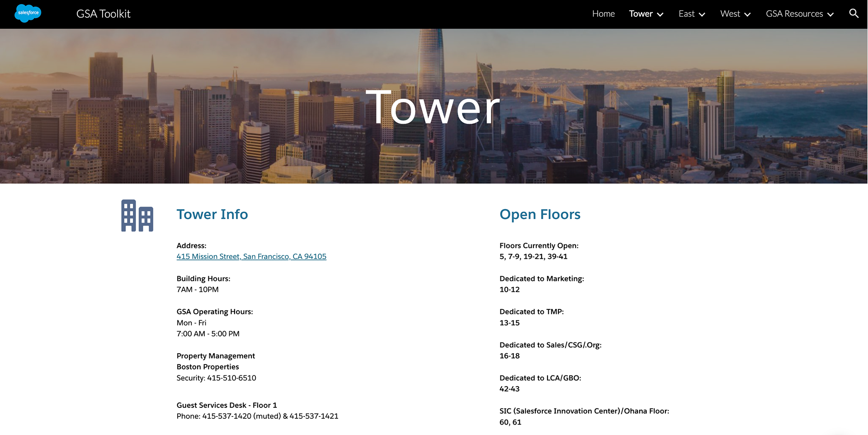Click the "GSA Operating Hours:" label
Viewport: 868px width, 435px height.
pyautogui.click(x=215, y=312)
